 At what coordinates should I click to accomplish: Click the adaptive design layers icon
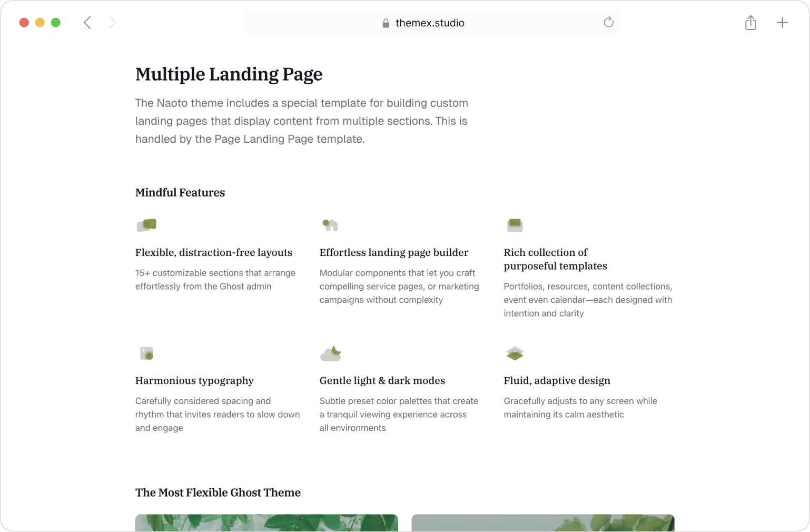pyautogui.click(x=515, y=353)
